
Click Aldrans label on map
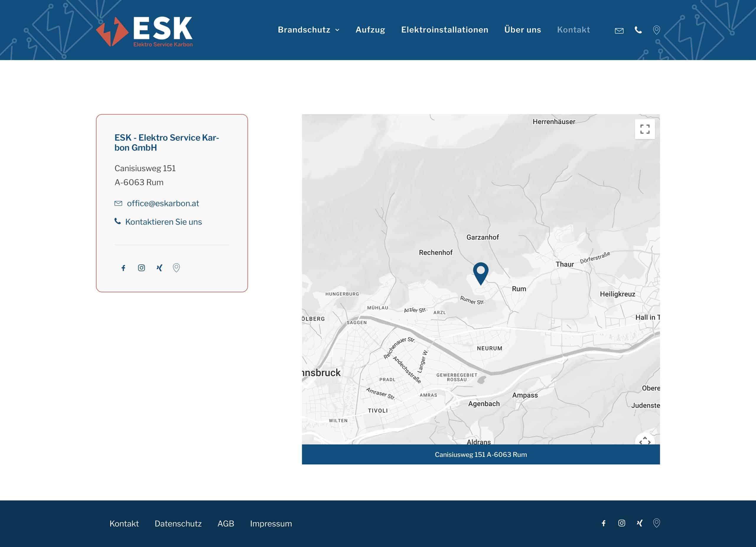pos(478,442)
